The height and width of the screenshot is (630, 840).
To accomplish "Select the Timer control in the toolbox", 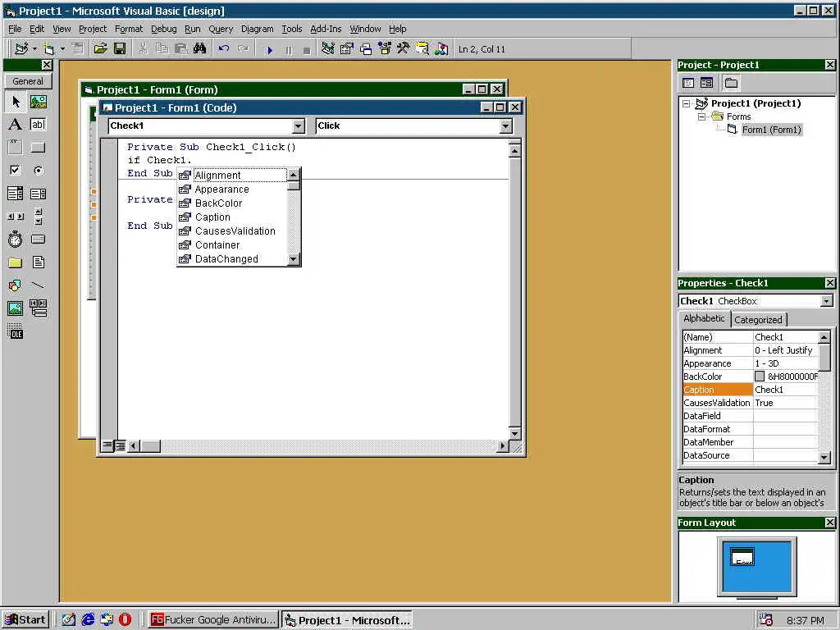I will pyautogui.click(x=16, y=239).
